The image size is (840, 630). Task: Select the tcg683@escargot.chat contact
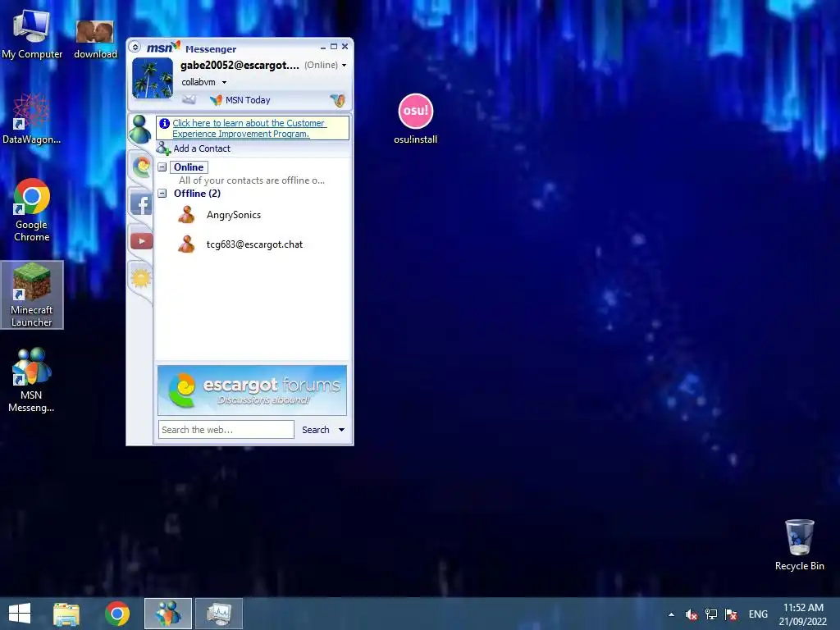tap(254, 244)
